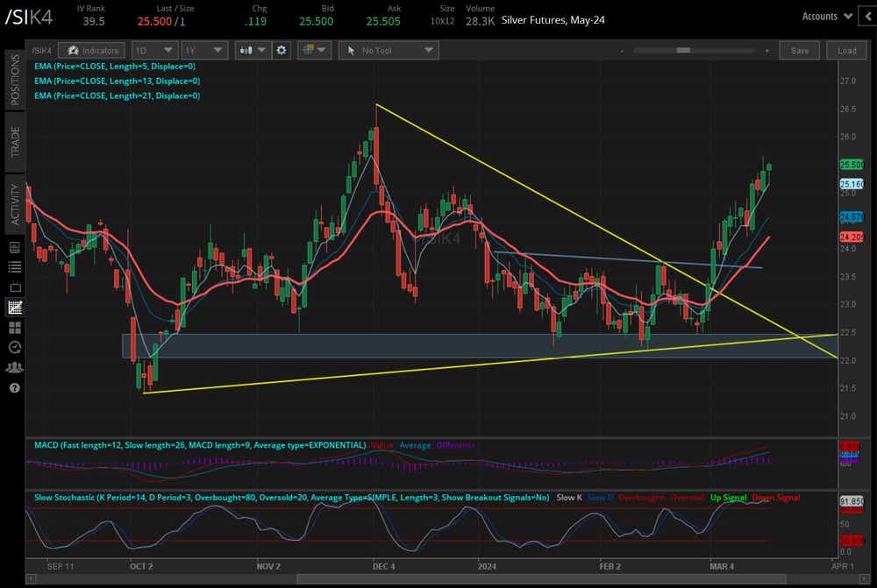Viewport: 877px width, 588px height.
Task: Open the people community icon in sidebar
Action: coord(14,367)
